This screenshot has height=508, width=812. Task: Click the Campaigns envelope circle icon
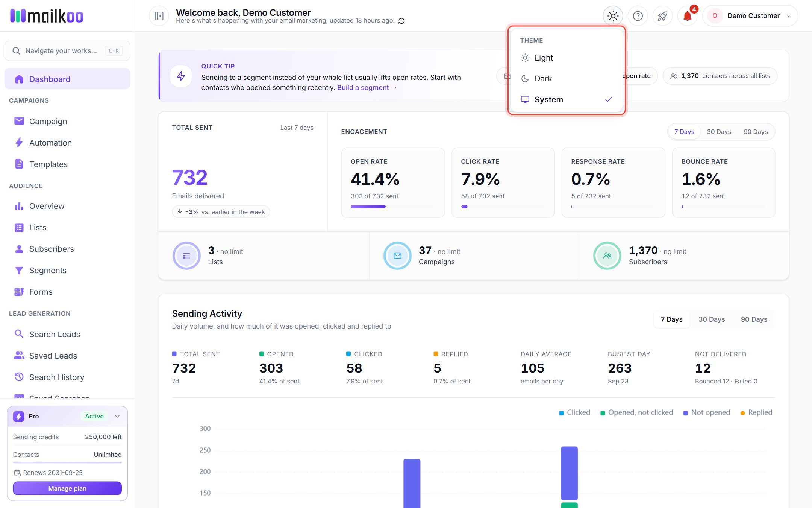click(397, 256)
